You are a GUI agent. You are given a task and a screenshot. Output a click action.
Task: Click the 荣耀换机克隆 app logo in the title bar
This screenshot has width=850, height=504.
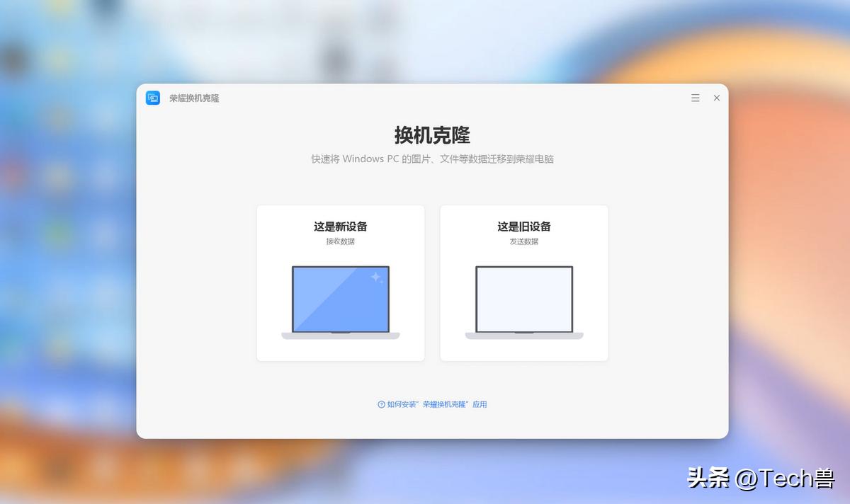152,98
